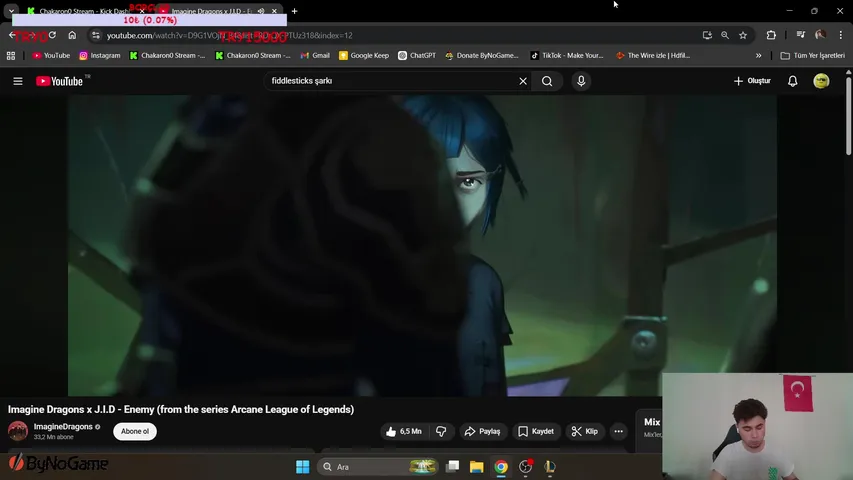
Task: Open Donate ByNoGame bookmark
Action: (x=481, y=56)
